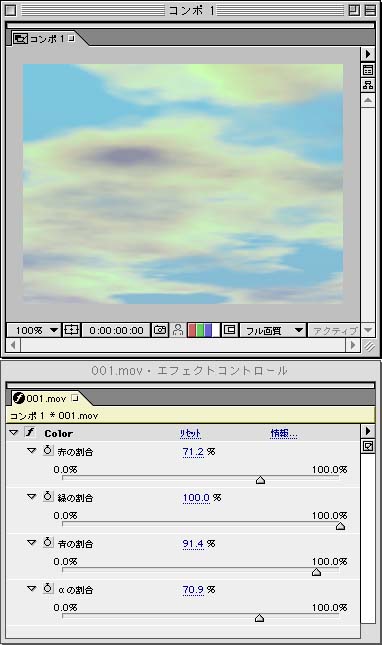This screenshot has width=382, height=645.
Task: Toggle the title-action safe area icon
Action: tap(71, 330)
